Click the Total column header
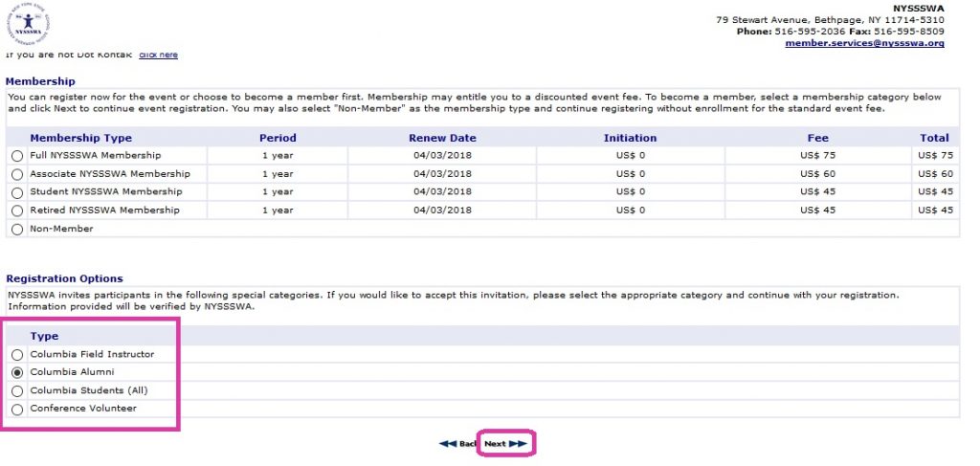 (x=934, y=138)
